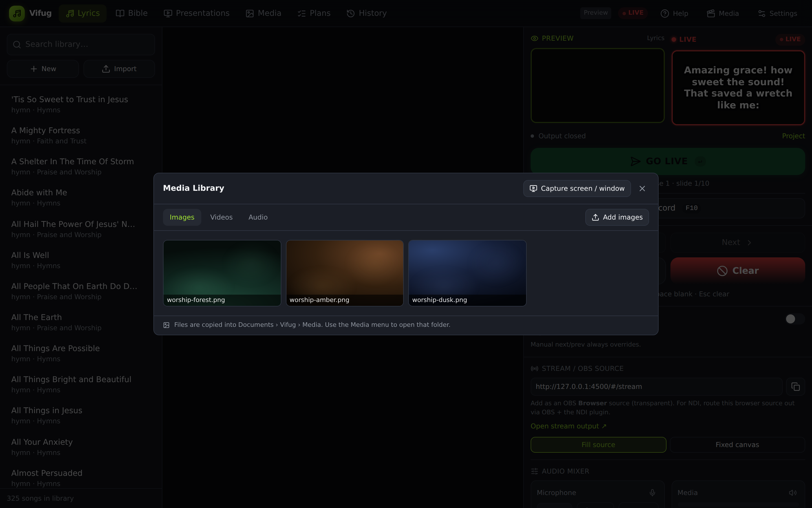
Task: Select the song All Things Are Possible
Action: click(x=81, y=353)
